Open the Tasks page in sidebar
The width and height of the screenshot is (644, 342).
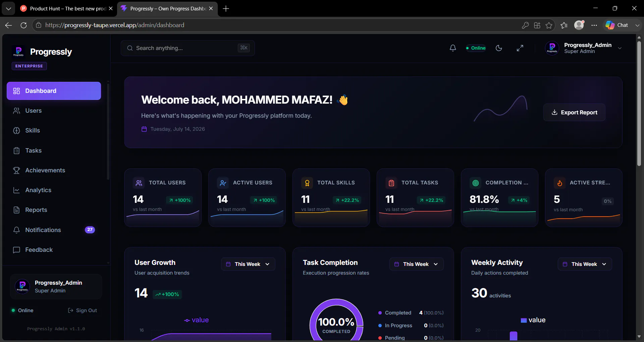point(54,151)
